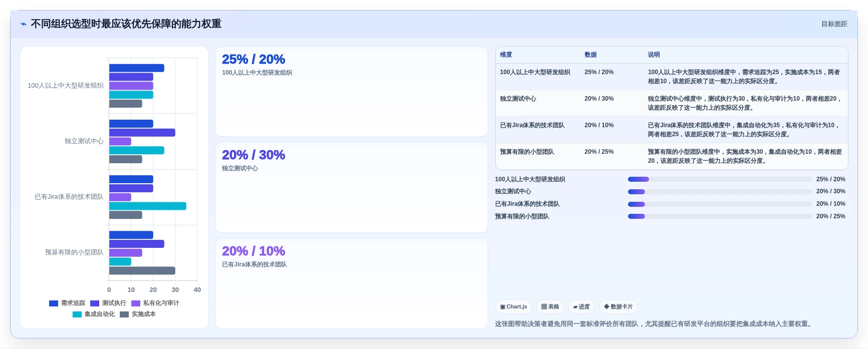This screenshot has width=868, height=349.
Task: Click the header icon beside the title
Action: coord(24,24)
